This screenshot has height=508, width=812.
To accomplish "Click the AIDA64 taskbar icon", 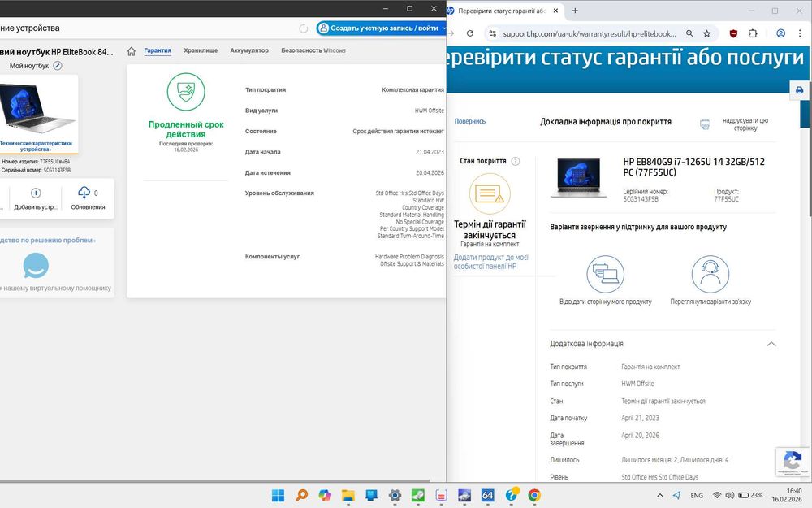I will (x=488, y=495).
